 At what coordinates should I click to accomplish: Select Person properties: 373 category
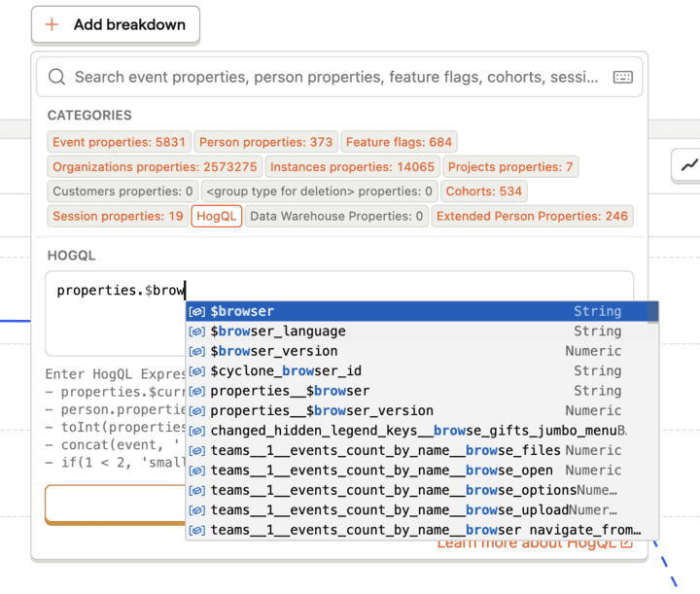pyautogui.click(x=266, y=142)
